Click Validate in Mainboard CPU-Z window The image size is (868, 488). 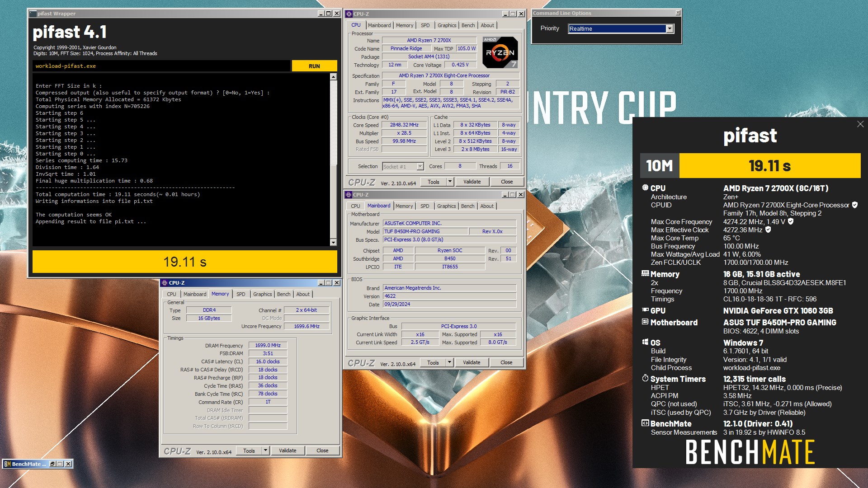(472, 362)
